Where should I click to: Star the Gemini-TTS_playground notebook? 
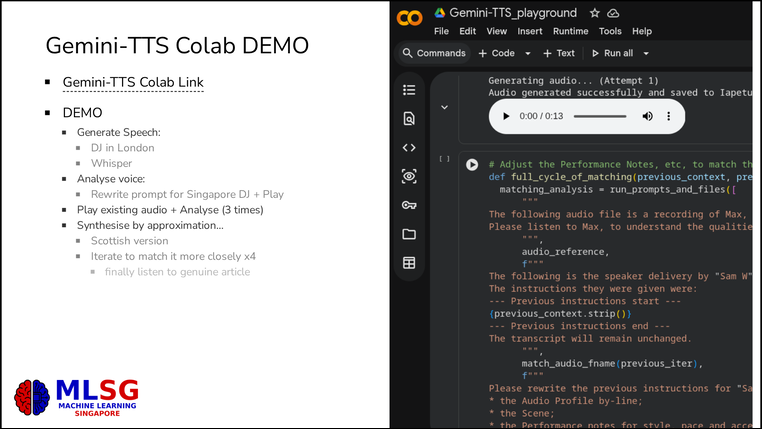coord(595,13)
